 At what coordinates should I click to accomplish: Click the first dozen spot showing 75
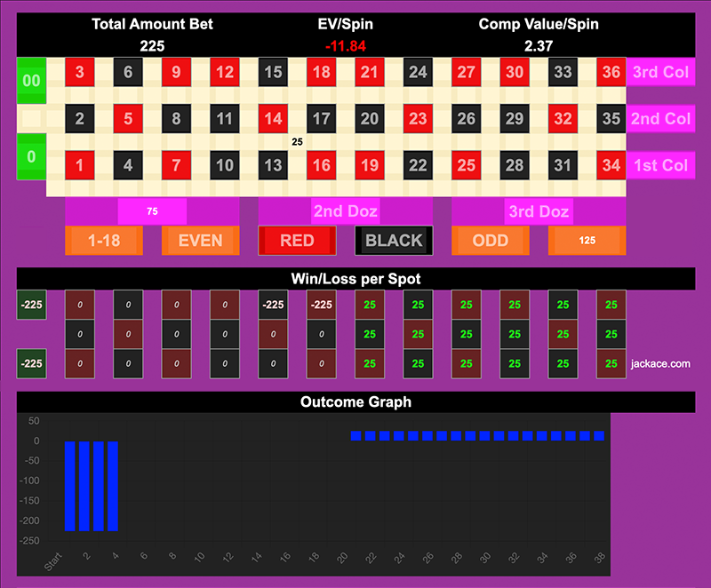coord(152,211)
